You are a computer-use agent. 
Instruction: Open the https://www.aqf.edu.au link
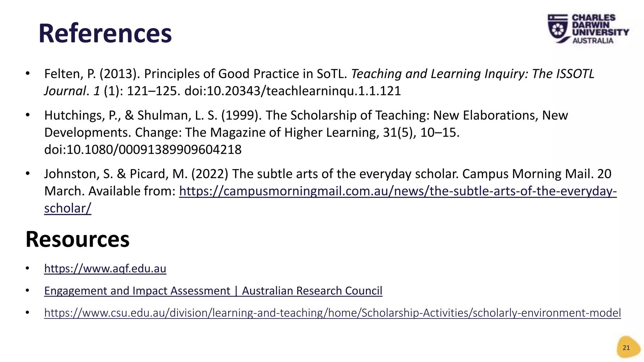tap(105, 269)
